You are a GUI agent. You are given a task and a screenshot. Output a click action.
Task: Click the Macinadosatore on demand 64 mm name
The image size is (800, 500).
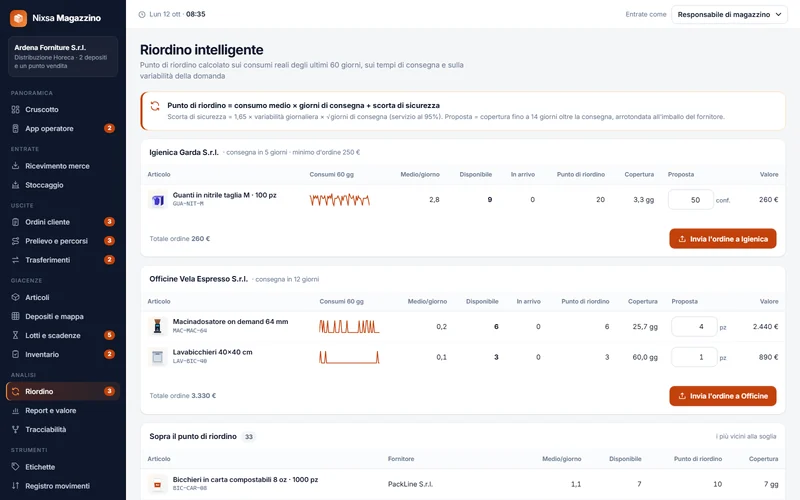230,321
